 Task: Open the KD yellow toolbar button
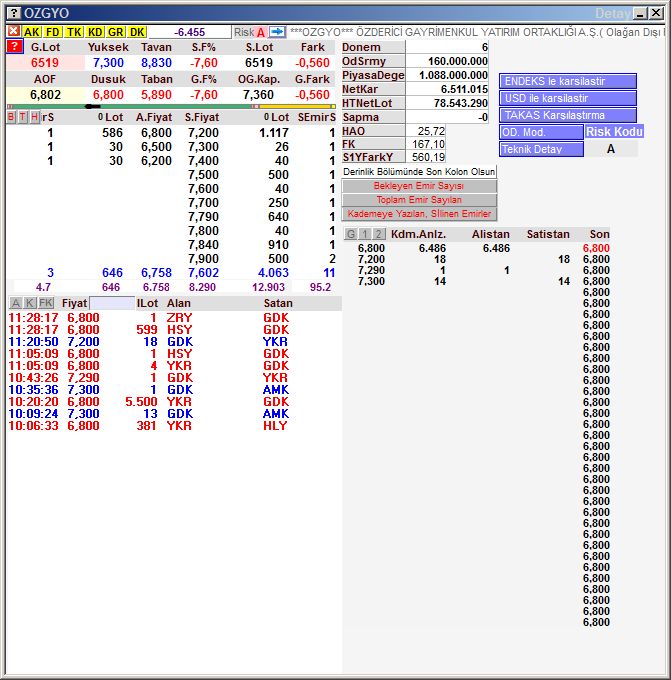(x=95, y=32)
